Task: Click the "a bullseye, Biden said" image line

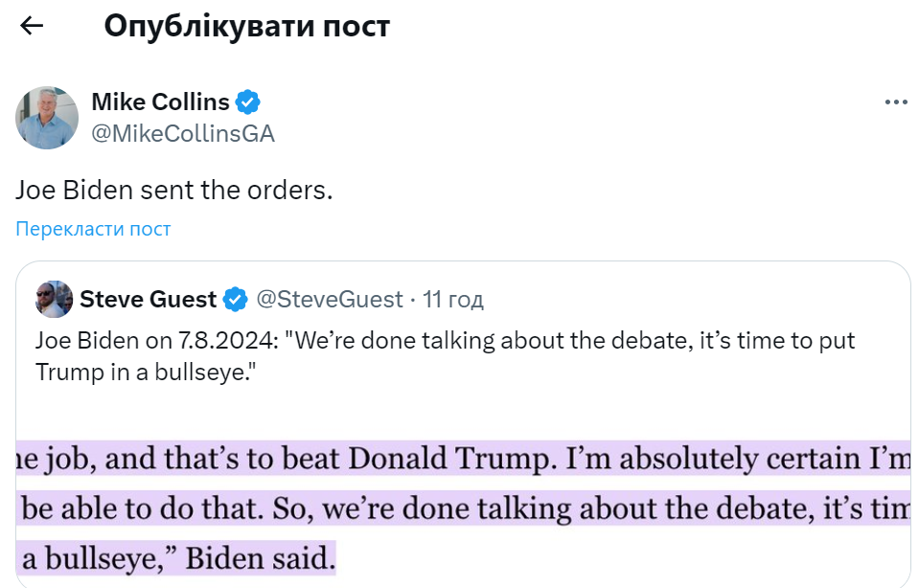Action: [178, 555]
